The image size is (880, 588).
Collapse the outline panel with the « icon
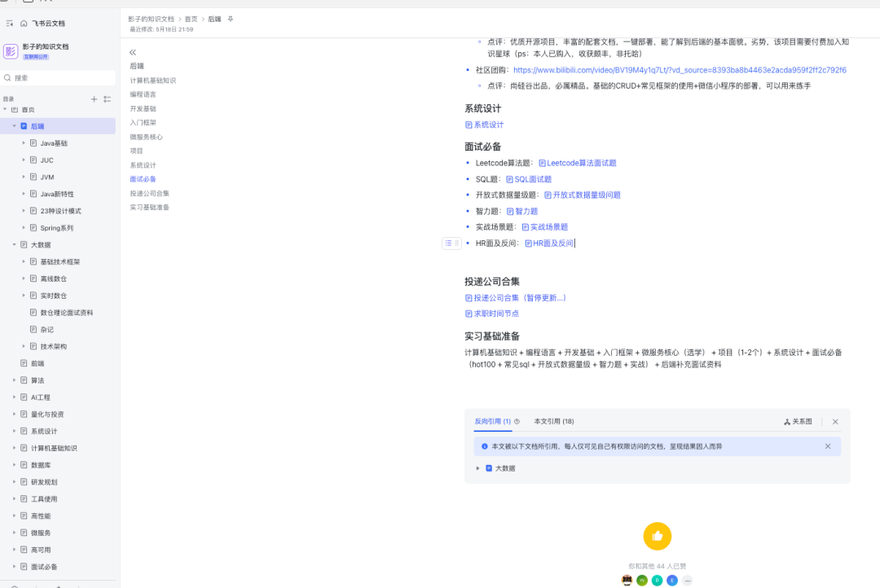[x=132, y=51]
